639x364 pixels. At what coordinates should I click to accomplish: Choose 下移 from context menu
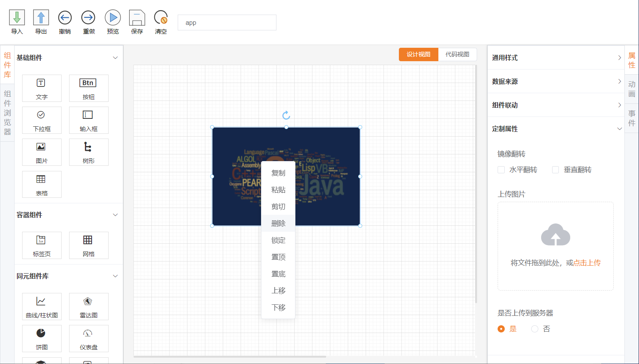278,308
